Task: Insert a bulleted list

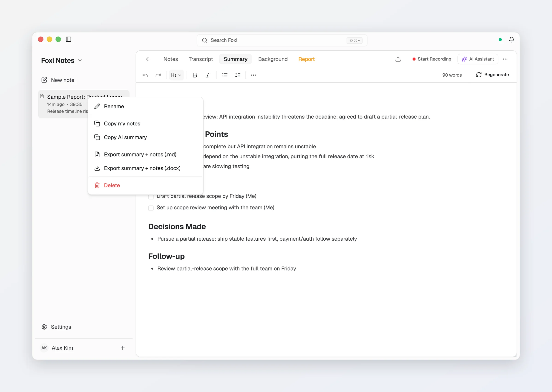Action: tap(225, 75)
